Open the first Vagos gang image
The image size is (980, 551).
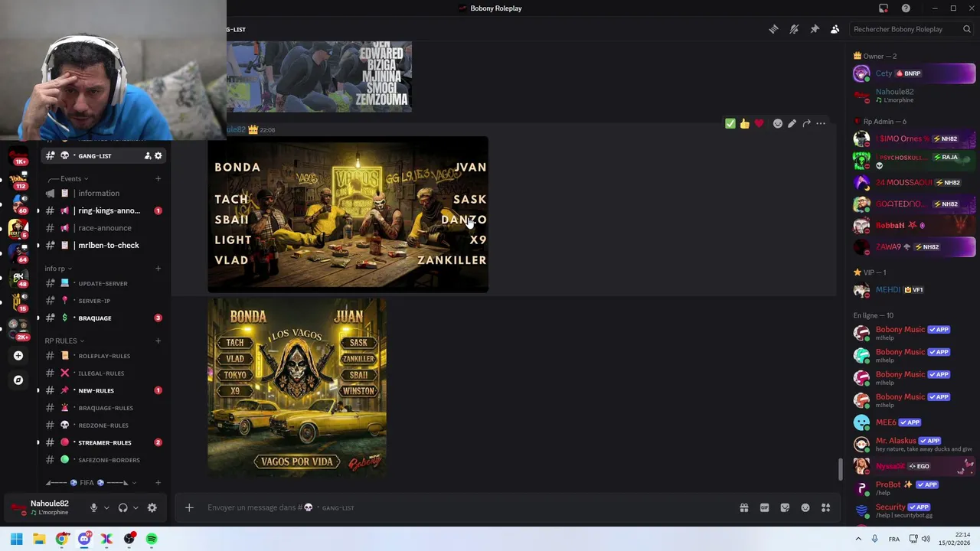click(348, 214)
